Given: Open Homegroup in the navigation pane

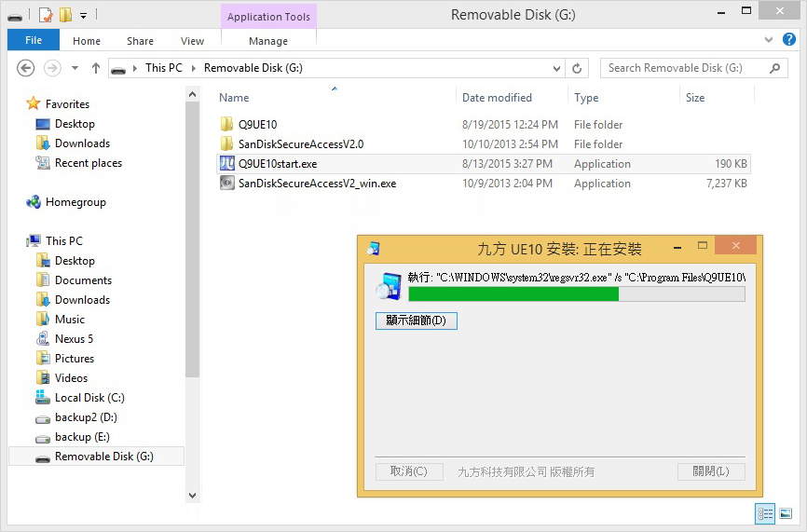Looking at the screenshot, I should (75, 201).
